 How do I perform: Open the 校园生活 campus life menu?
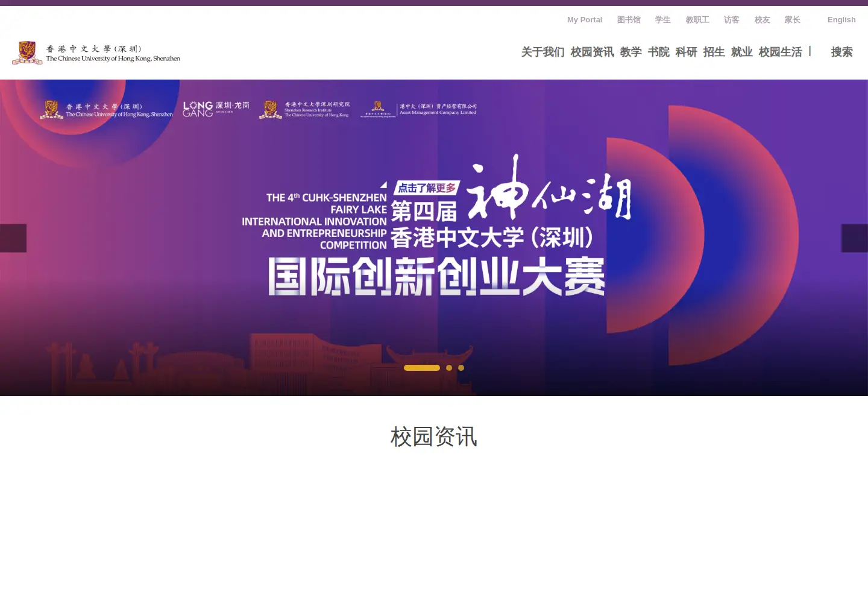pos(781,52)
